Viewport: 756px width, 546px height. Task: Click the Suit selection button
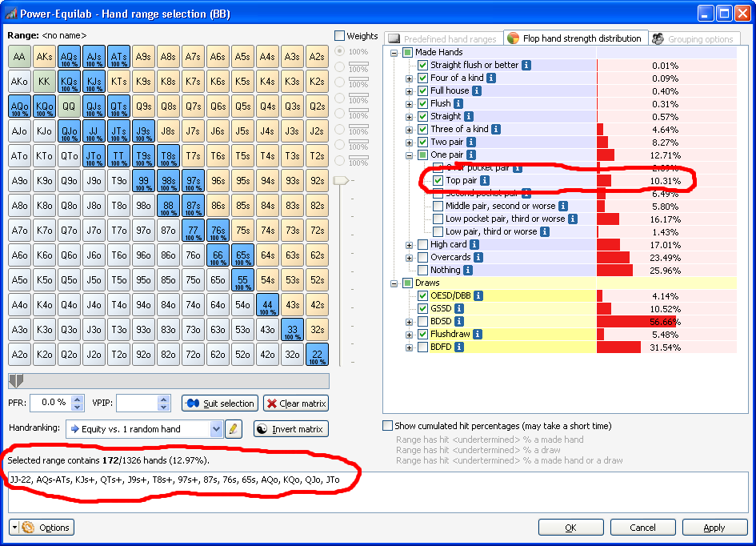(x=220, y=403)
